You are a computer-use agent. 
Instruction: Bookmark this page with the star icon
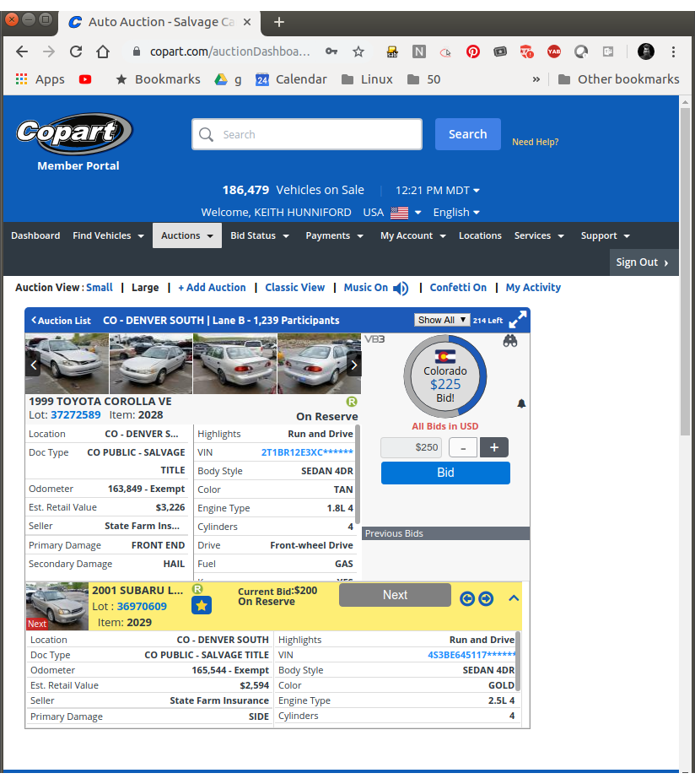(x=358, y=51)
